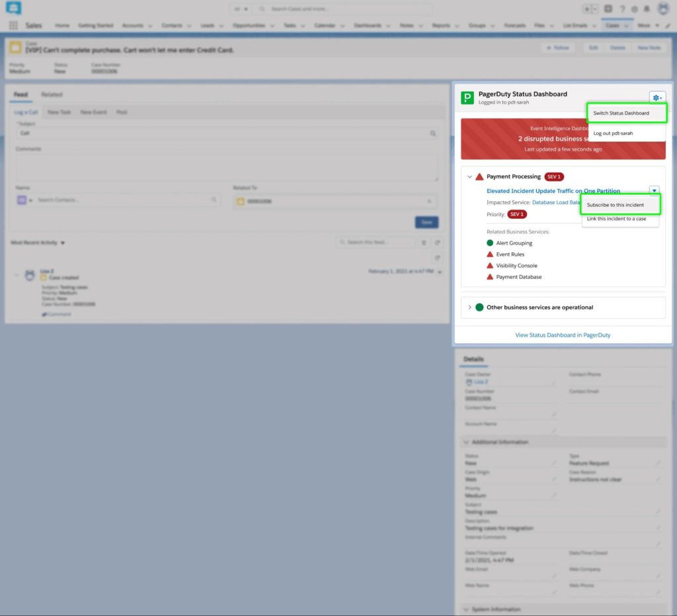The height and width of the screenshot is (616, 677).
Task: Click the PagerDuty logo icon
Action: (x=468, y=98)
